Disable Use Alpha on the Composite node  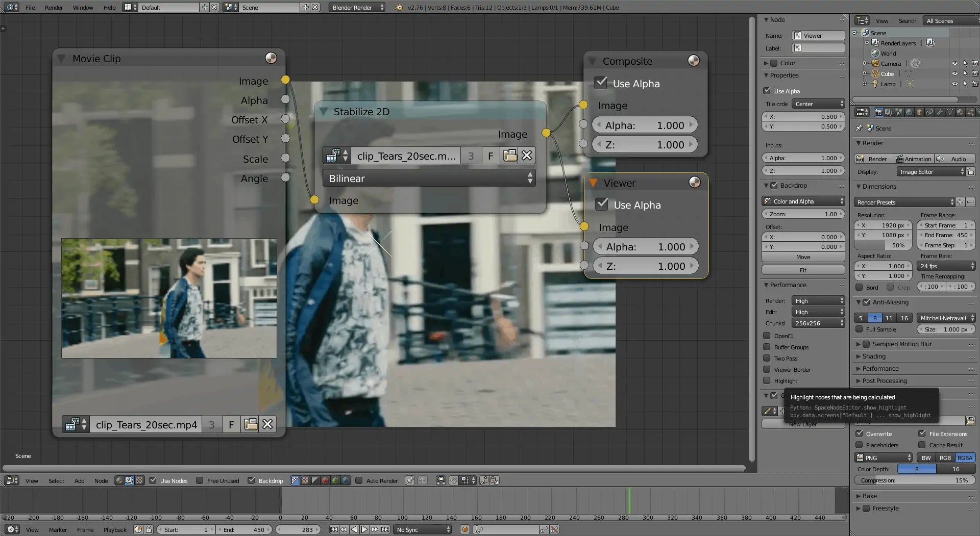tap(600, 82)
